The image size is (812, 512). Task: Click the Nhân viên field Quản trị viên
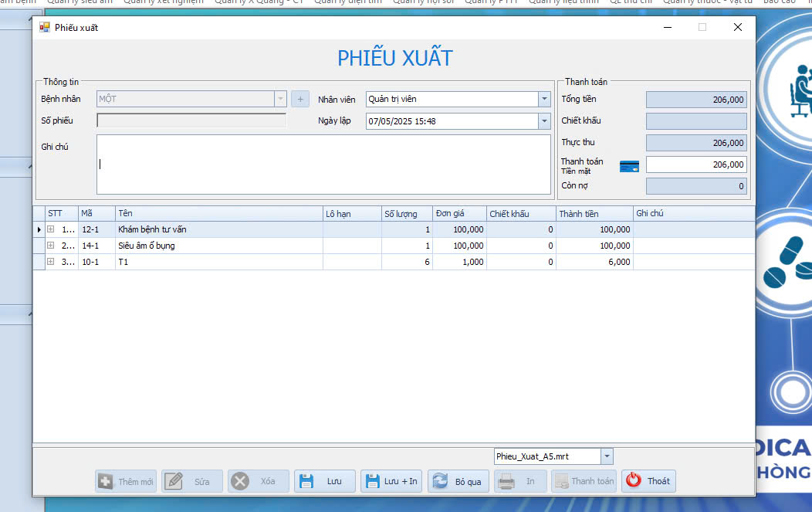[x=452, y=99]
